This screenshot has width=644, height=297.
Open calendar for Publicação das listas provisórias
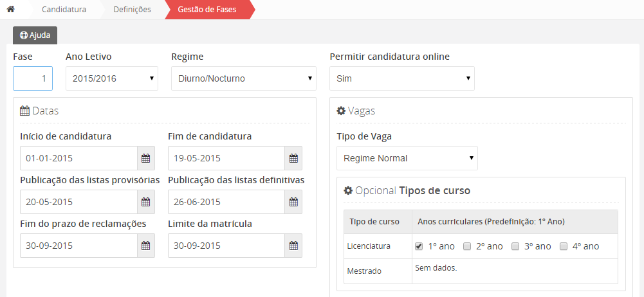[145, 202]
